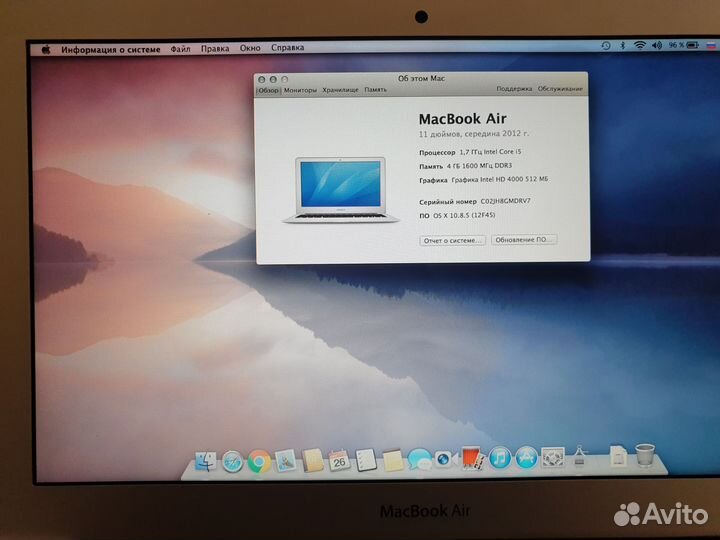Click the Bluetooth menu bar icon
The height and width of the screenshot is (540, 720).
click(x=623, y=45)
